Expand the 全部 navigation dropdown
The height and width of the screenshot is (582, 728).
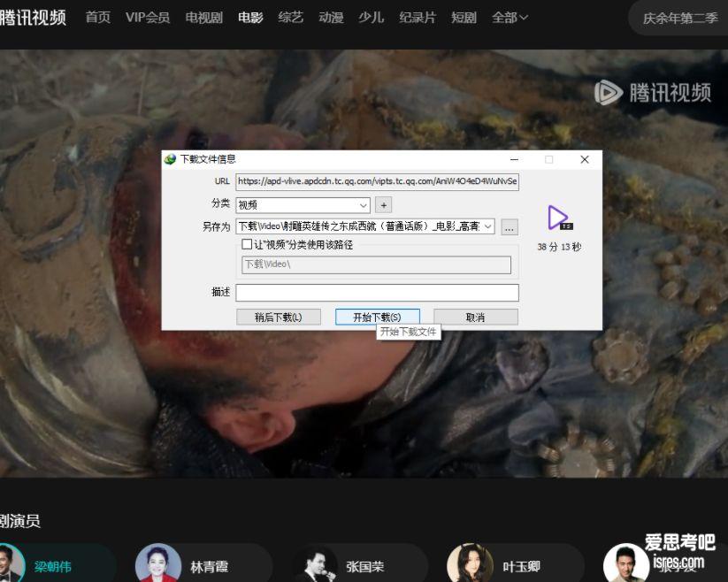coord(510,18)
